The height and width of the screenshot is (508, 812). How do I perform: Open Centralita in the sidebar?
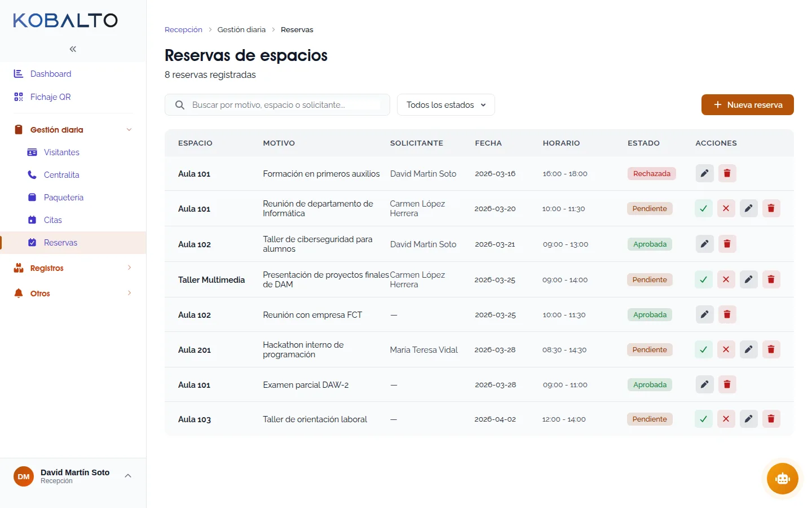(x=73, y=175)
